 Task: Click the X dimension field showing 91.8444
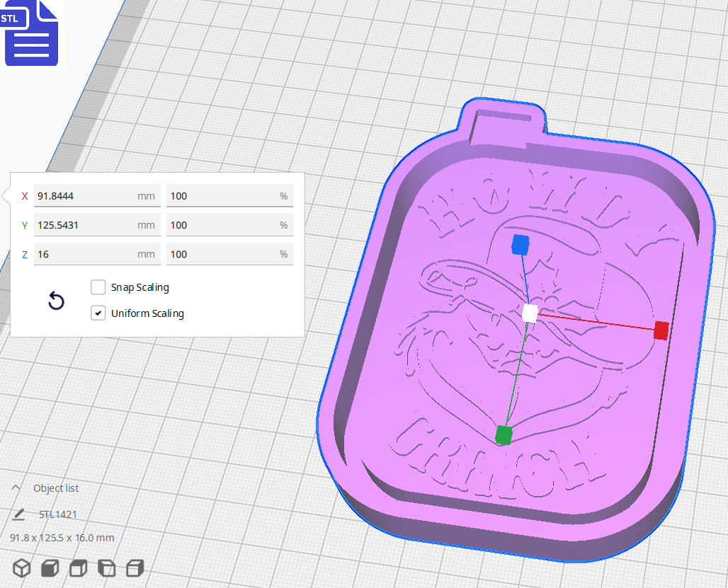pos(97,195)
